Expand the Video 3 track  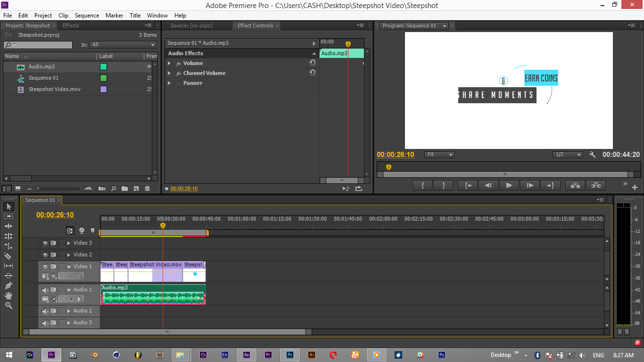tap(69, 243)
